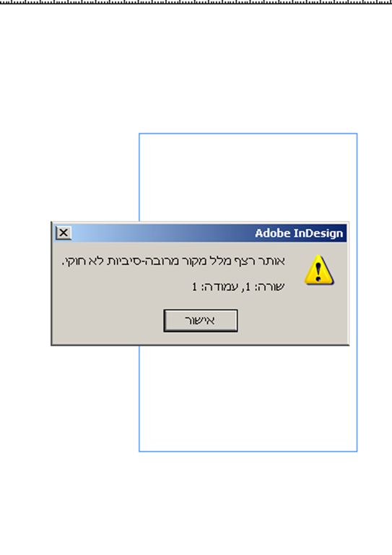
Task: Click the שורה: 1, עמודה: 1 text
Action: point(238,287)
